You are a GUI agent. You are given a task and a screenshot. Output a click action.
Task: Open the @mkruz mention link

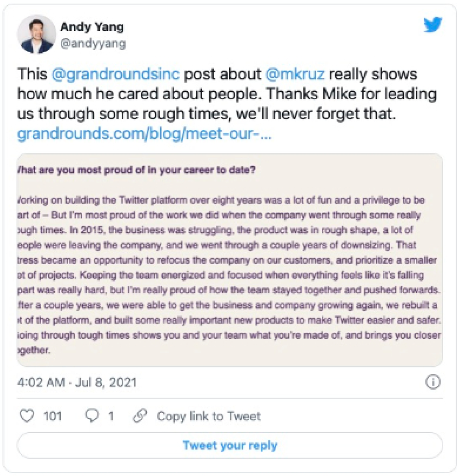pyautogui.click(x=295, y=74)
